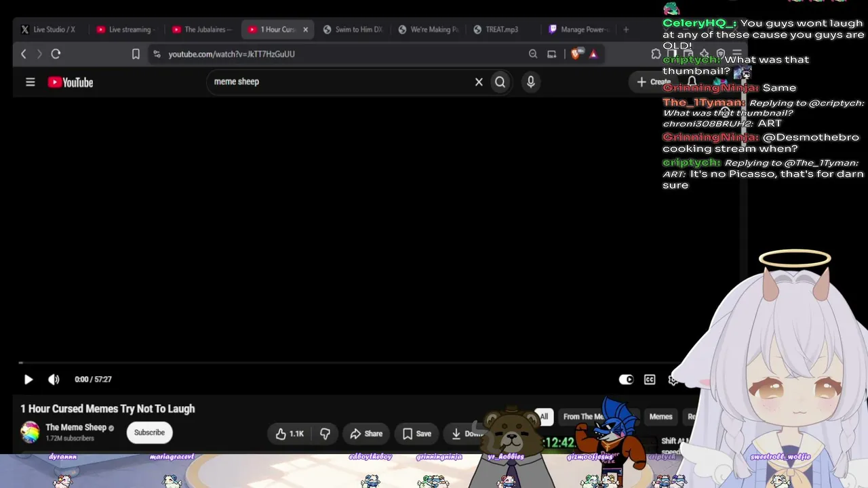Bookmark this page in the toolbar
The height and width of the screenshot is (488, 868).
(x=136, y=54)
